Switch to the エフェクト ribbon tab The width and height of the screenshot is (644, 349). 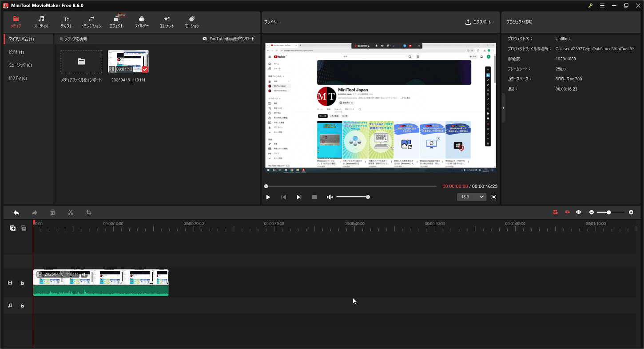coord(116,21)
